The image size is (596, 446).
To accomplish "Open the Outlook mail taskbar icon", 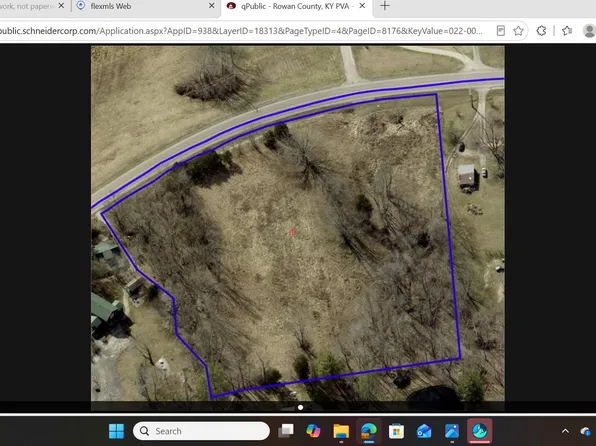I will [424, 431].
